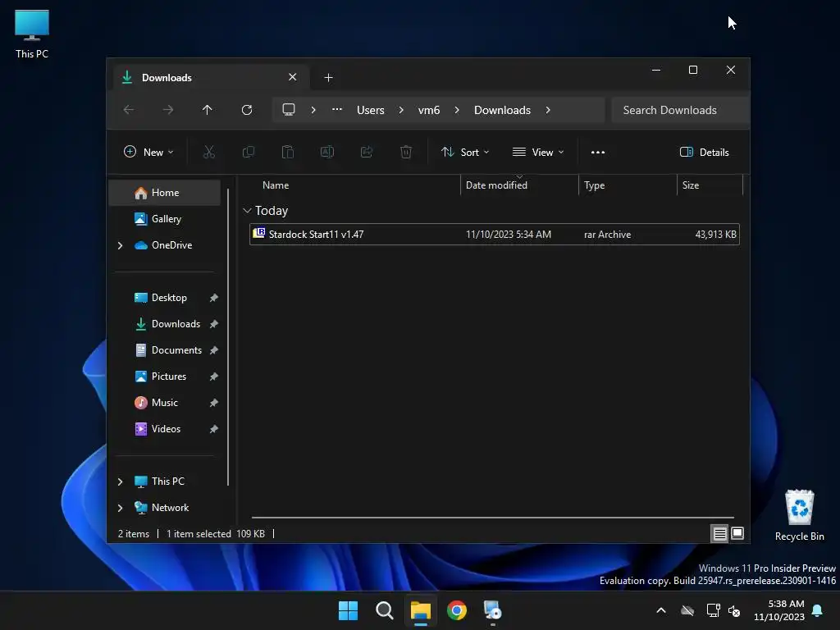Unpin Videos from Quick access
The width and height of the screenshot is (840, 630).
click(214, 429)
